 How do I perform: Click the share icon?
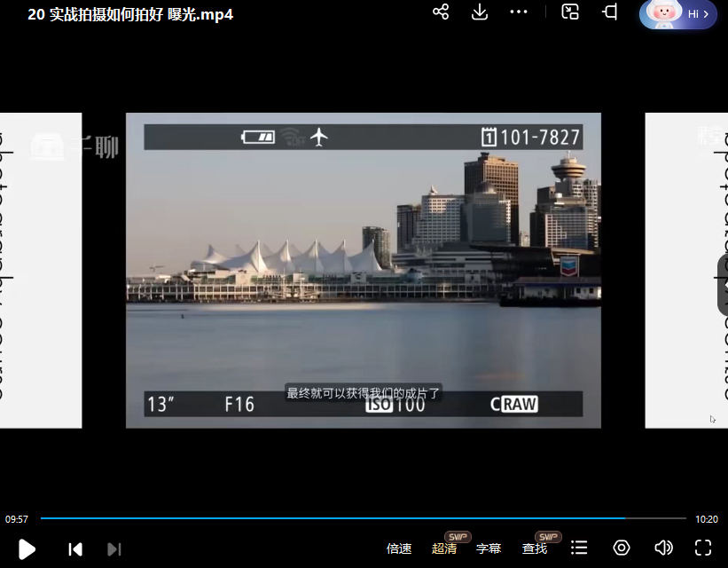pos(441,12)
